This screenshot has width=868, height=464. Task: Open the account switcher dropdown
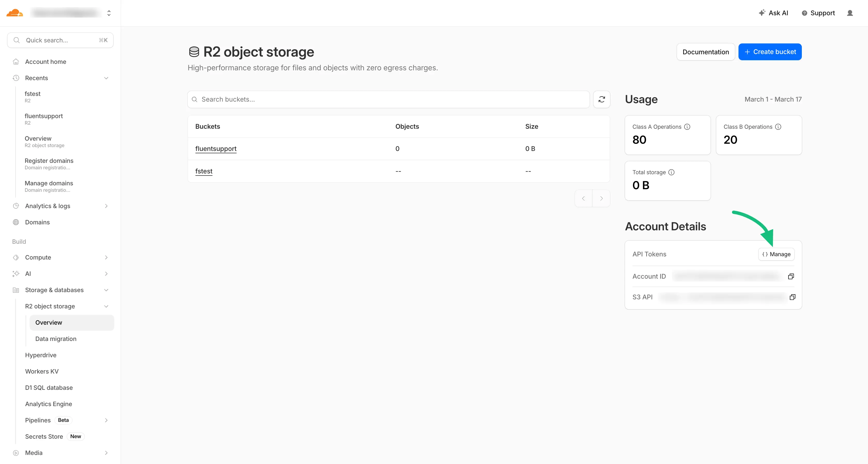click(109, 13)
